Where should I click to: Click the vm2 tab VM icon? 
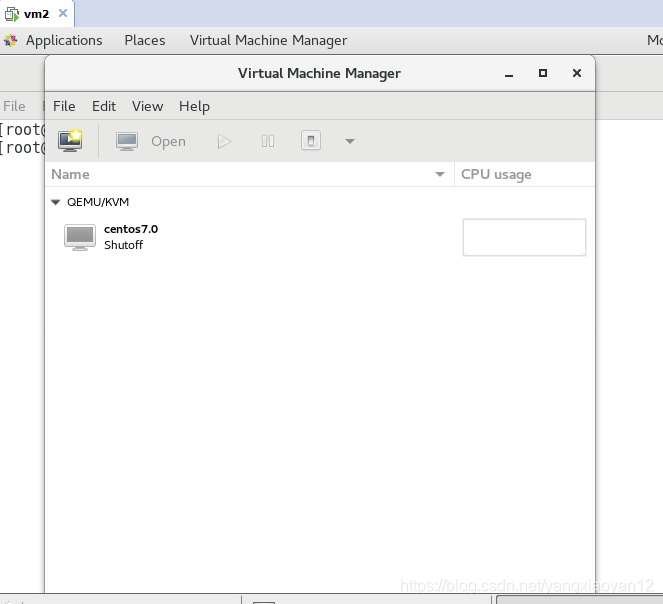11,14
